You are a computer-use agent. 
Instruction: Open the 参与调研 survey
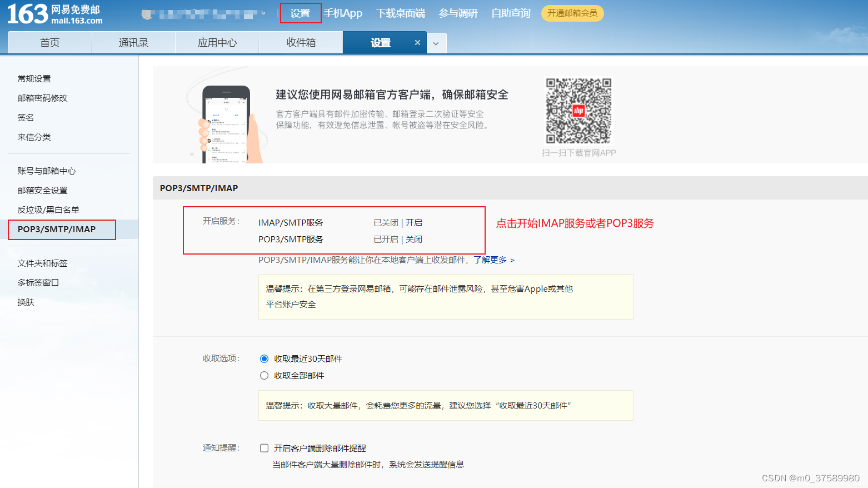pos(458,13)
